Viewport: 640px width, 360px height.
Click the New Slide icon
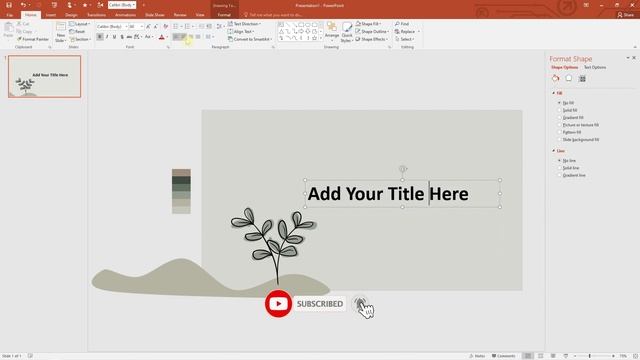(60, 28)
